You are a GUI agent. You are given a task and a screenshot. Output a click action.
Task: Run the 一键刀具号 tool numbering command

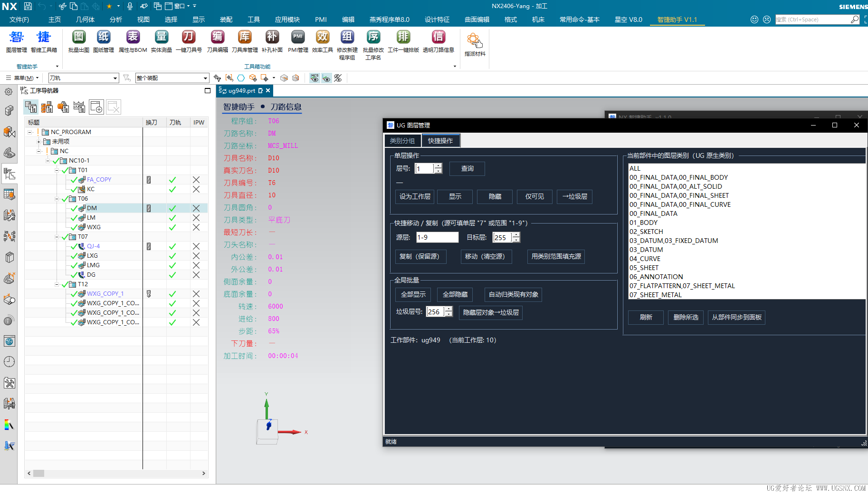[189, 41]
